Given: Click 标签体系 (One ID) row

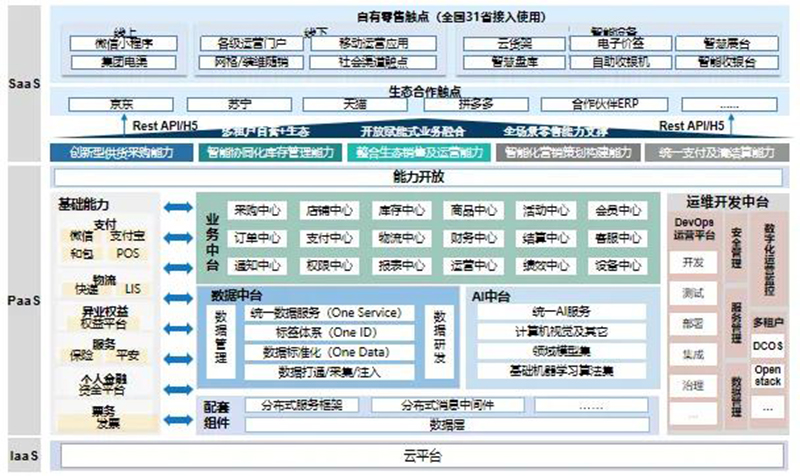Looking at the screenshot, I should click(x=329, y=333).
